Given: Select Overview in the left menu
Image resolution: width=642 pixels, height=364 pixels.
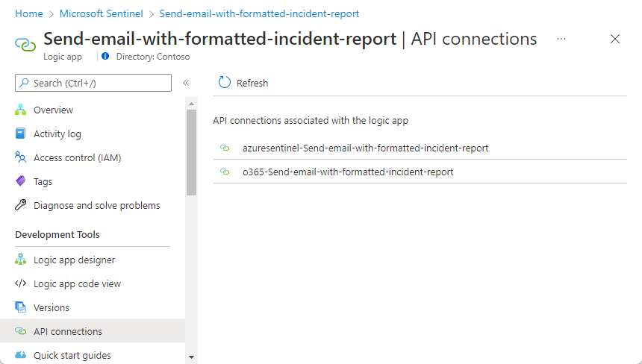Looking at the screenshot, I should point(53,110).
